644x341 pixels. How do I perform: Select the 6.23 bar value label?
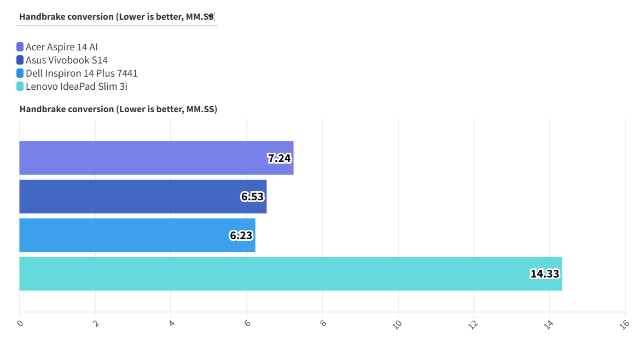[x=241, y=235]
